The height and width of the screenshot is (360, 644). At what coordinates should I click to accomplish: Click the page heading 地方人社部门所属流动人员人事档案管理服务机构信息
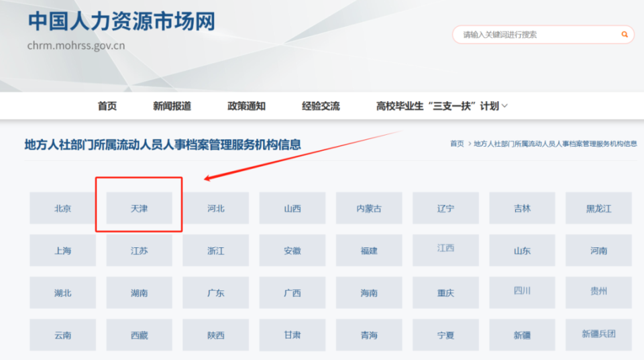coord(162,145)
